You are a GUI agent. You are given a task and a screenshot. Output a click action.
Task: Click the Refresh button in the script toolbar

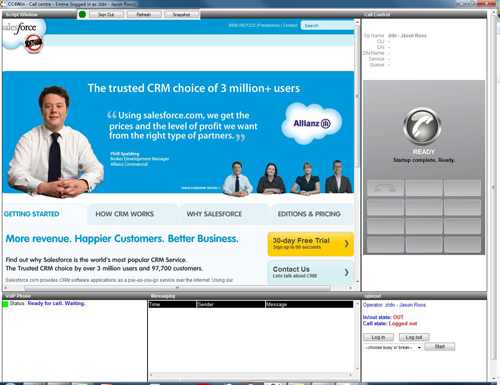[144, 15]
